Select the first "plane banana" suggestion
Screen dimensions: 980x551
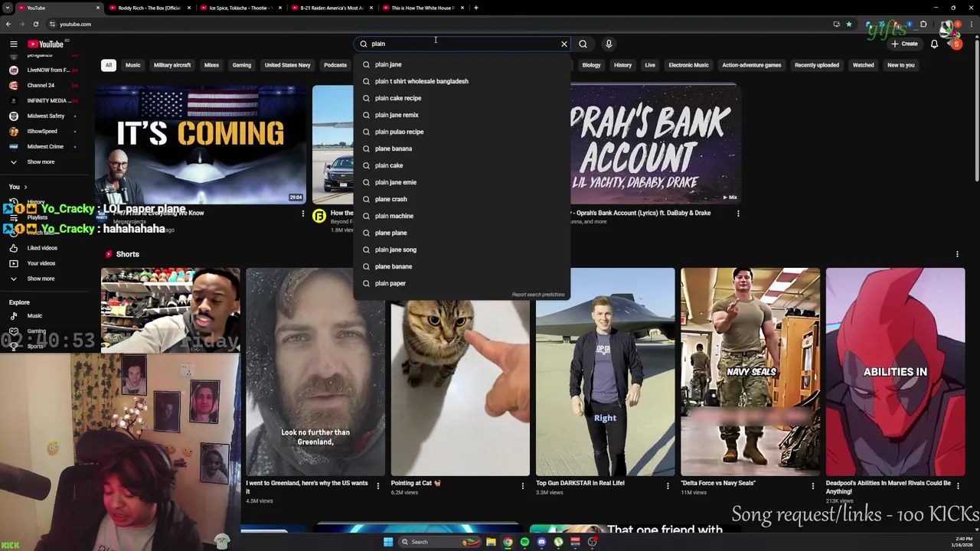(x=462, y=148)
